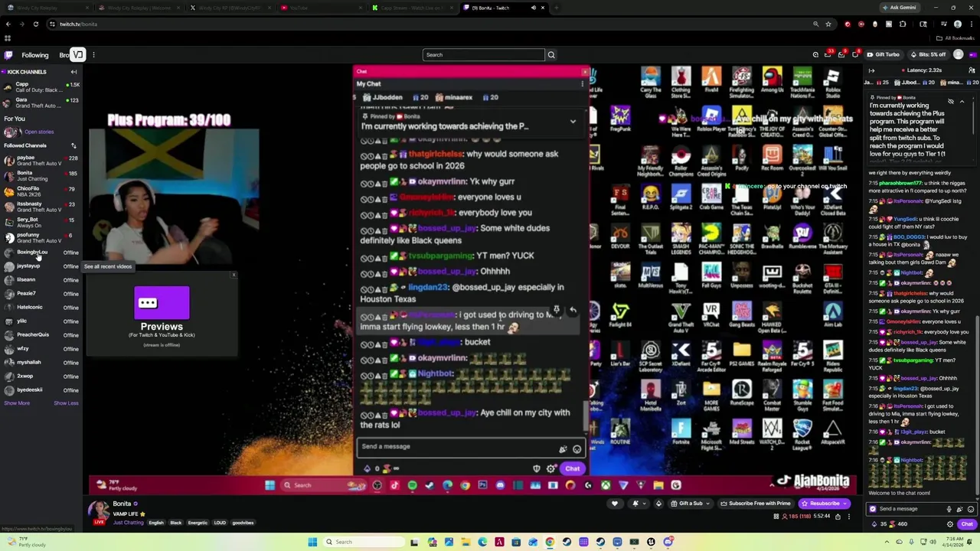The height and width of the screenshot is (551, 980).
Task: Open emote picker in right chat
Action: pyautogui.click(x=971, y=509)
